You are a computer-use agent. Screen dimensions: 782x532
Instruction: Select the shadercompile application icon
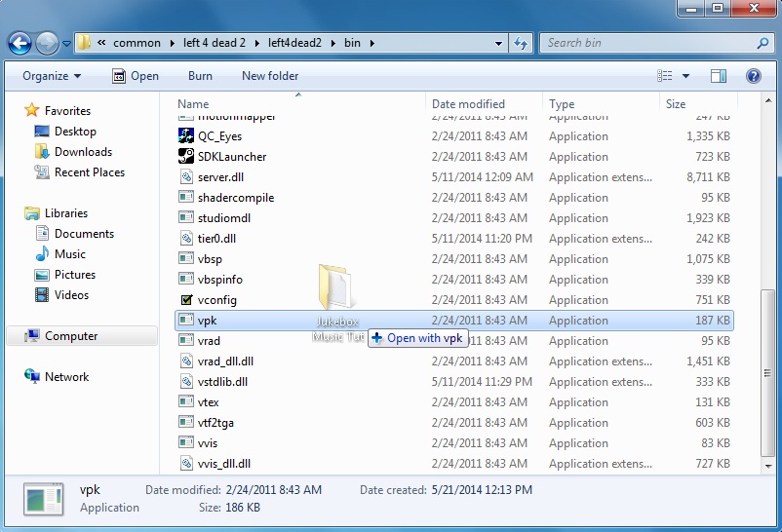click(x=186, y=197)
